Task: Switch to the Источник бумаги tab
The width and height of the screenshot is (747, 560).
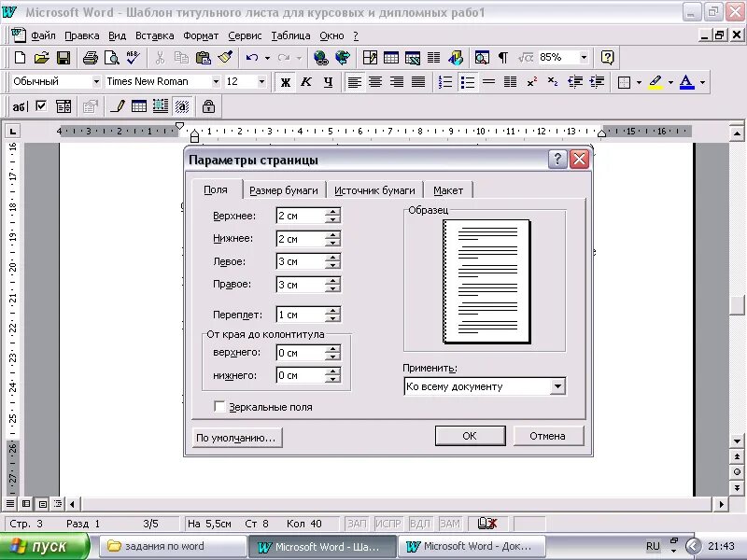Action: click(374, 190)
